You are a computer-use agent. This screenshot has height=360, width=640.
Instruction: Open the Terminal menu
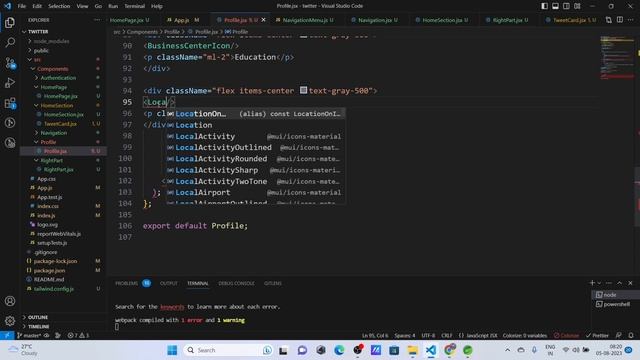(134, 6)
